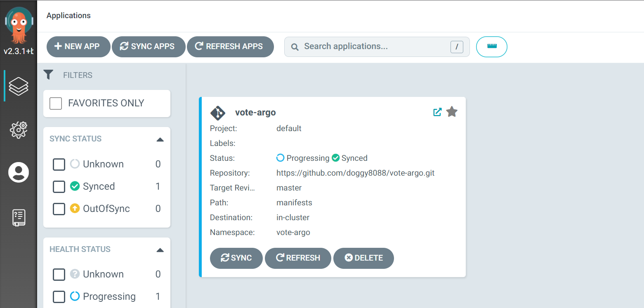Screen dimensions: 644x308
Task: Click the 'manifests' path value
Action: click(x=294, y=202)
